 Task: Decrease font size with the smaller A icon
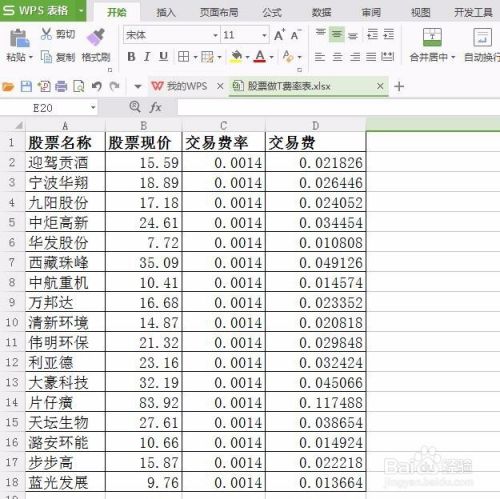[296, 34]
